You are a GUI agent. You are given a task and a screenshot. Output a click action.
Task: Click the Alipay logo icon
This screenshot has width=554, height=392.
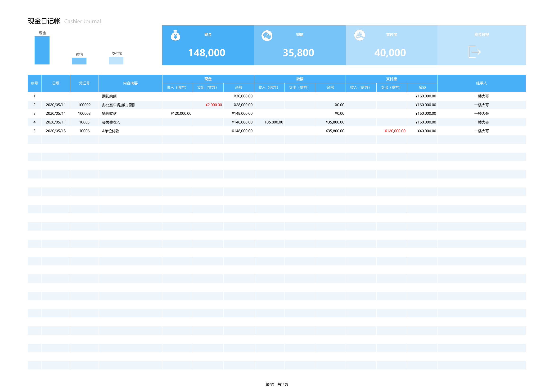click(x=359, y=35)
